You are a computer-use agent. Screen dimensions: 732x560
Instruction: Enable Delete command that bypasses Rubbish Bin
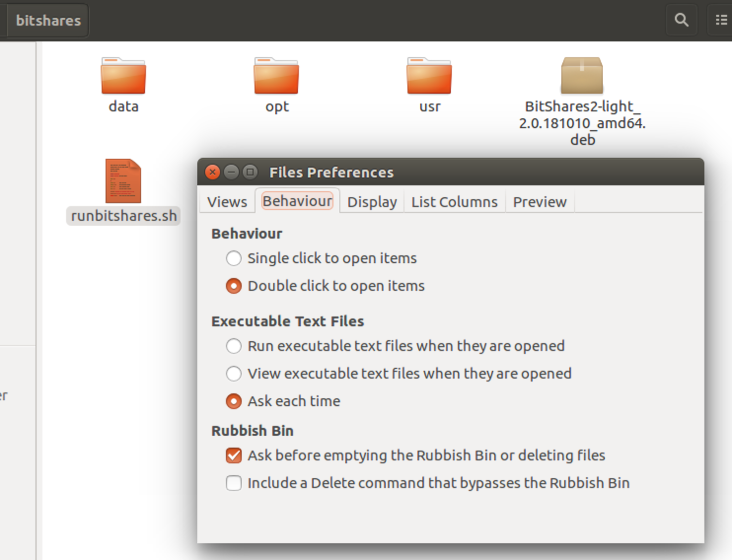(x=234, y=483)
